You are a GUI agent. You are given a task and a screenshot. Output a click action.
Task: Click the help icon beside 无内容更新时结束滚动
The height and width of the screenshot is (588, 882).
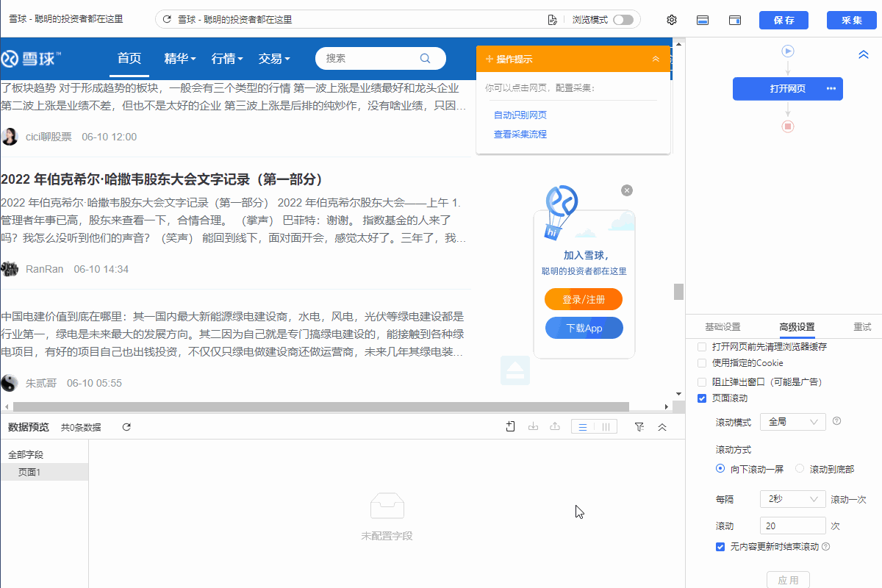click(x=825, y=547)
